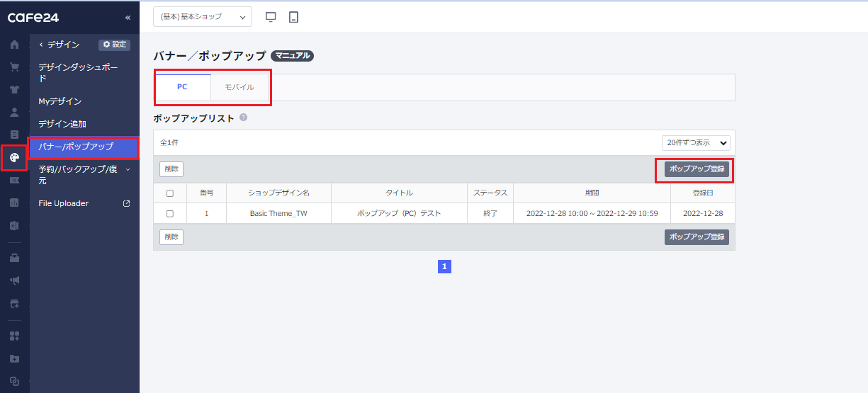The width and height of the screenshot is (868, 393).
Task: Select the palette design icon
Action: (x=14, y=158)
